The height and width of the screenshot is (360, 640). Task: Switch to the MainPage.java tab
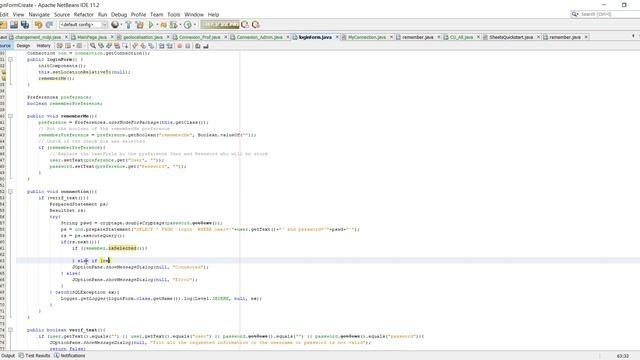pos(91,37)
